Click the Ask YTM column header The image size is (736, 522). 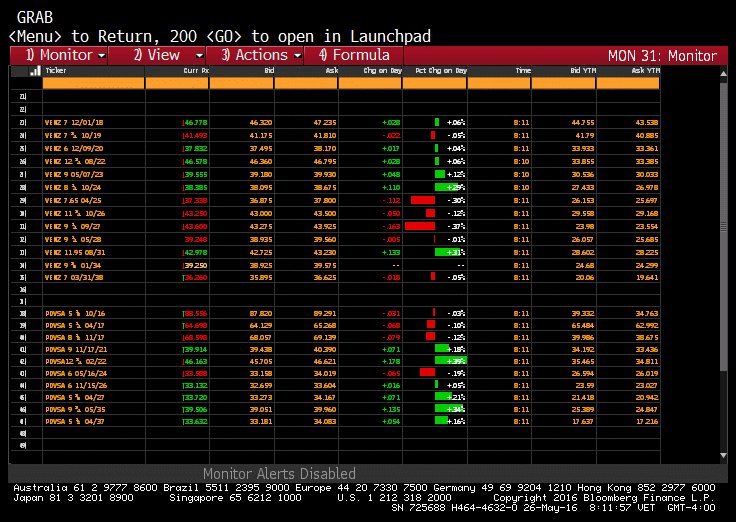pos(645,71)
